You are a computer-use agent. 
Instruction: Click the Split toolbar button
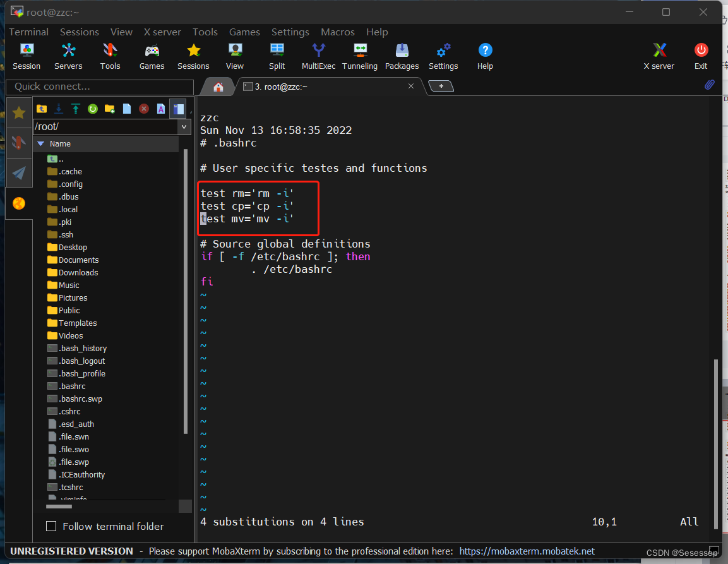[x=277, y=56]
